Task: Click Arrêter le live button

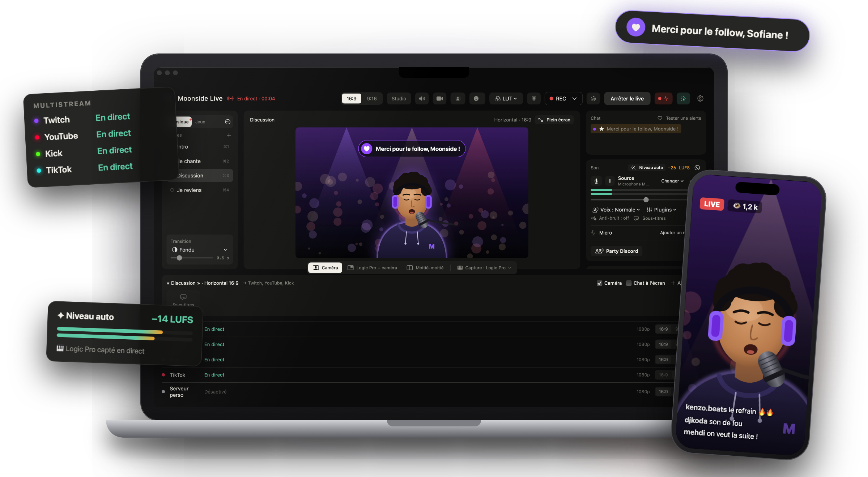Action: pos(627,99)
